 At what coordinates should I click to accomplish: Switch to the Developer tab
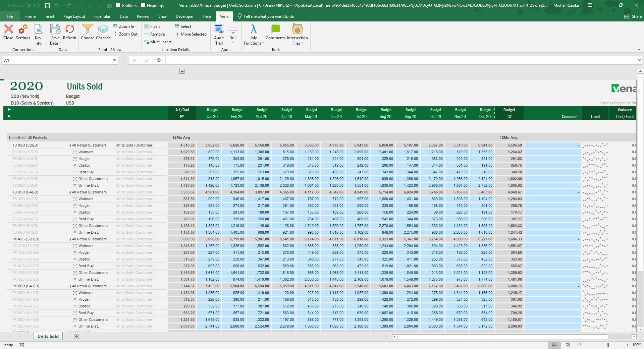click(x=184, y=16)
